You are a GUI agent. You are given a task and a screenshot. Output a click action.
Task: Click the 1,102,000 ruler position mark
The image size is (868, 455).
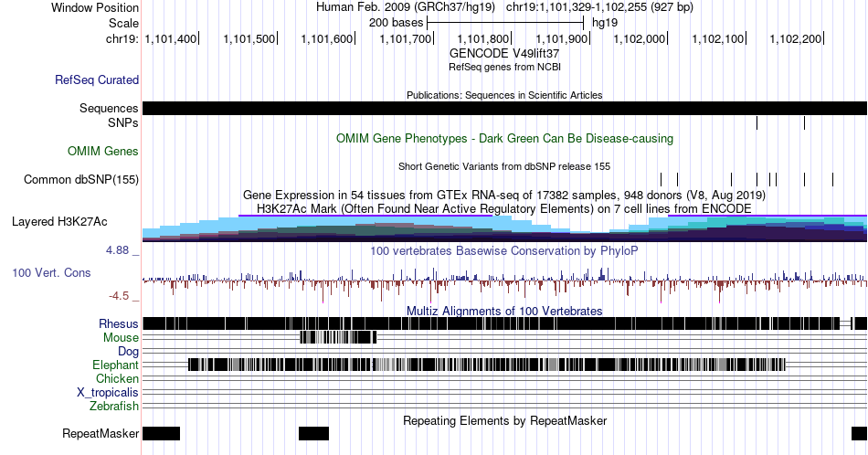coord(640,38)
